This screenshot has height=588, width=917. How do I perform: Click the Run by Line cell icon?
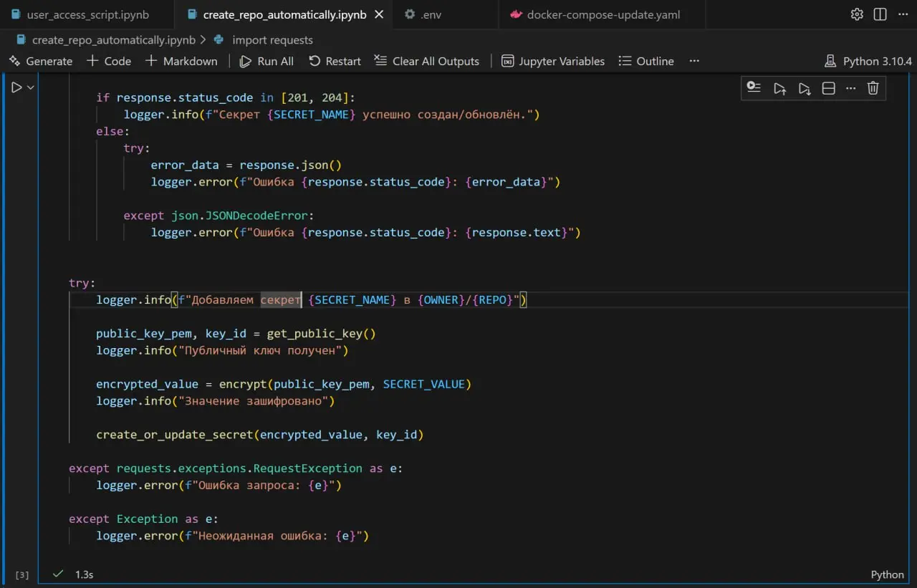click(754, 88)
